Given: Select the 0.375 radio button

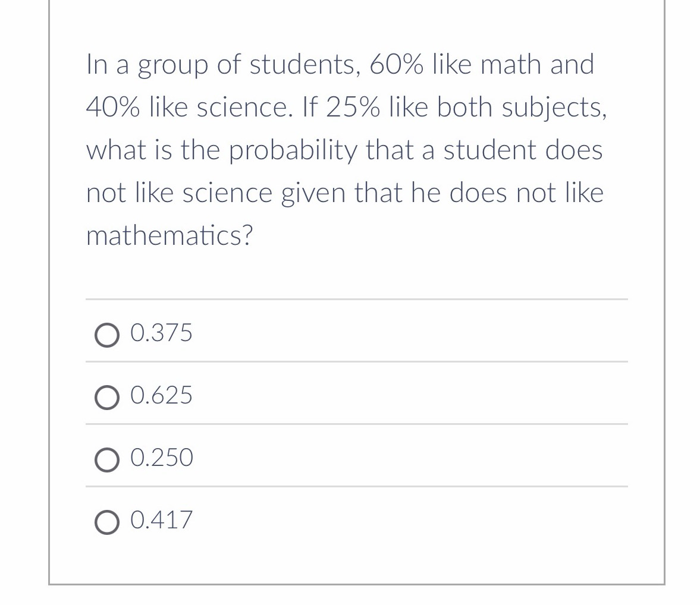Looking at the screenshot, I should coord(106,334).
